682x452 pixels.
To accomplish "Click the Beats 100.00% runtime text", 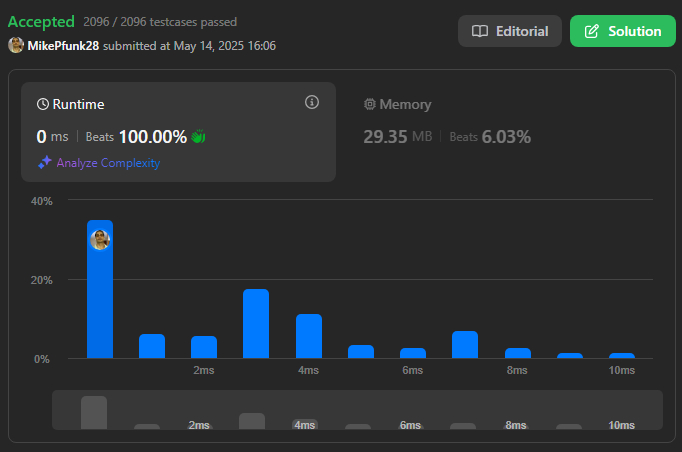I will tap(136, 137).
